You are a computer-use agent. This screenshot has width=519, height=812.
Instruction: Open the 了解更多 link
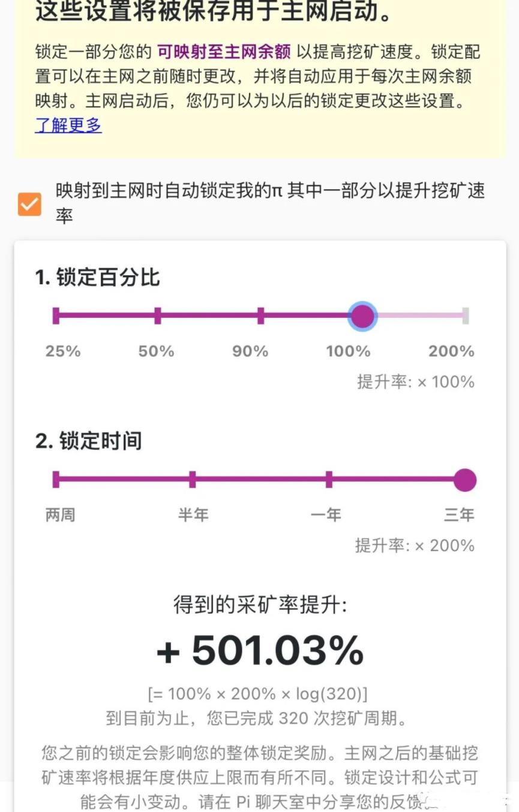coord(68,125)
